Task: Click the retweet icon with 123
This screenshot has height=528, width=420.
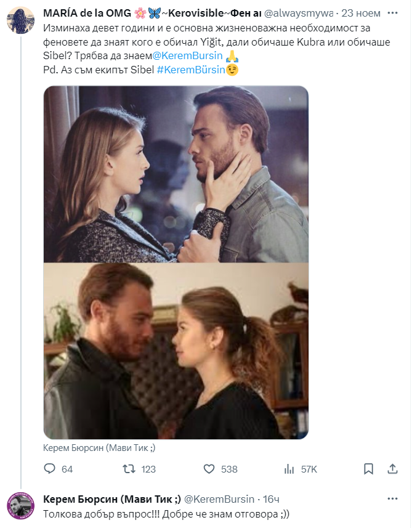Action: point(129,469)
